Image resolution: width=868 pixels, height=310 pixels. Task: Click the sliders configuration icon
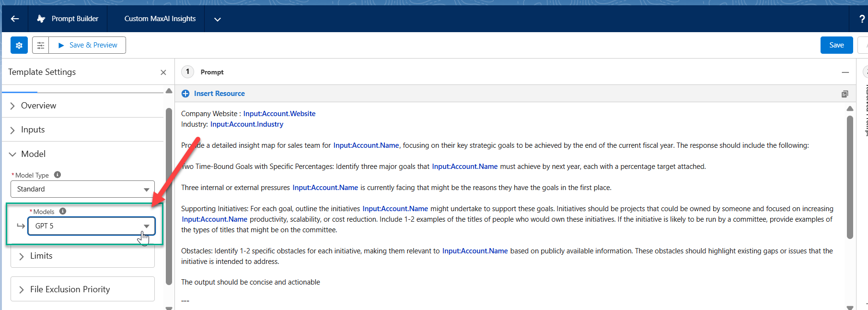41,45
